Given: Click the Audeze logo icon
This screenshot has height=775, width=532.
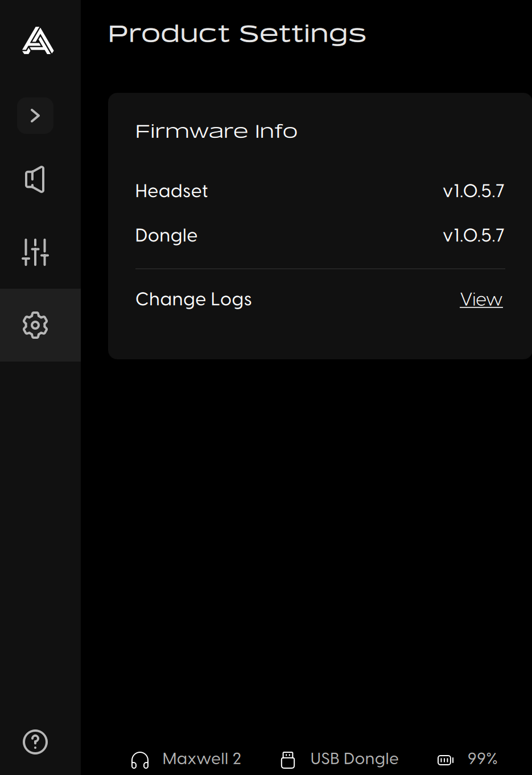Looking at the screenshot, I should (x=38, y=40).
